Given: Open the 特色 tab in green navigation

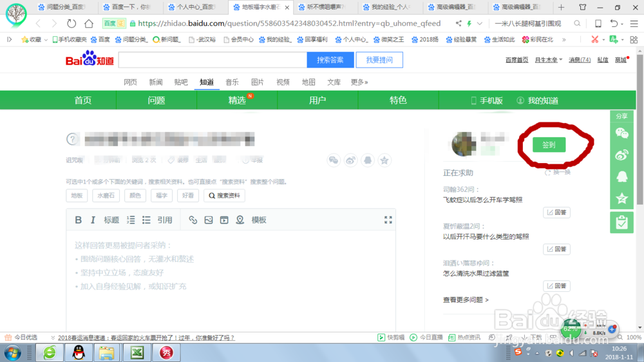Looking at the screenshot, I should point(398,100).
